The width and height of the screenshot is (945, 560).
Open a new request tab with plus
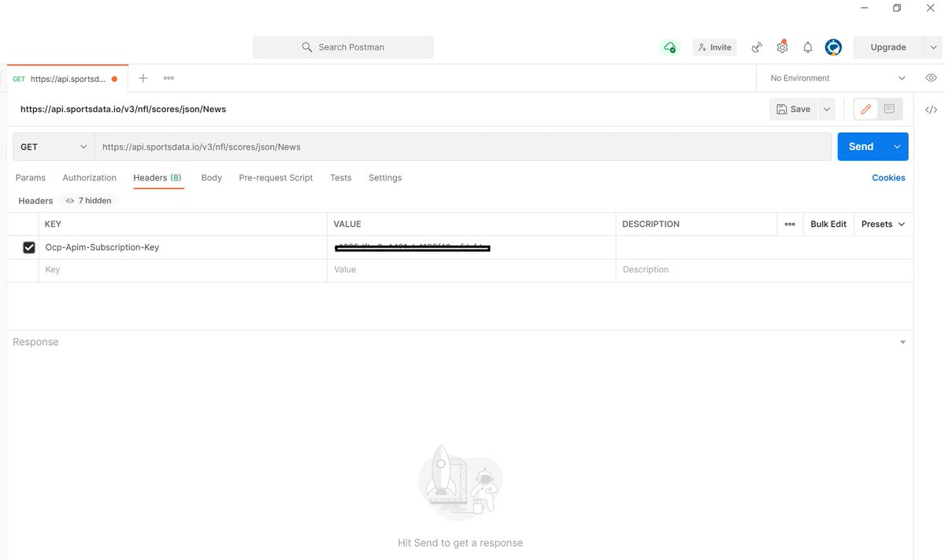click(x=143, y=78)
